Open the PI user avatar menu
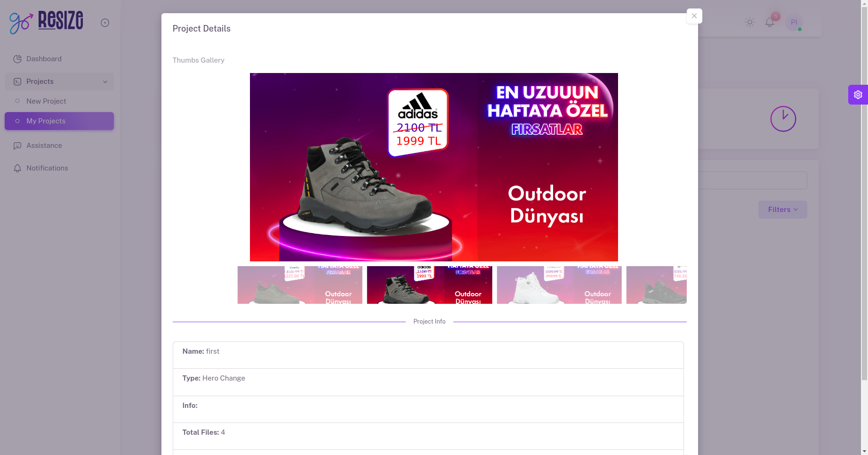This screenshot has width=868, height=455. coord(794,22)
